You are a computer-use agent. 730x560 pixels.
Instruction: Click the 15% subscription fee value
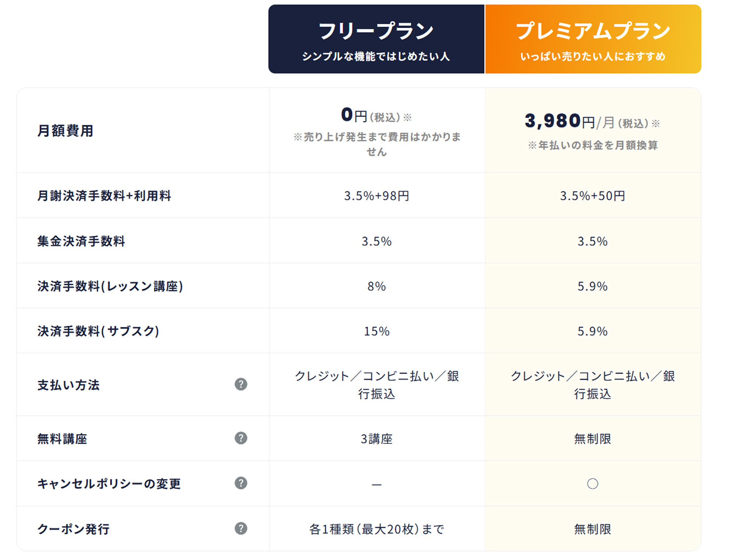tap(377, 331)
